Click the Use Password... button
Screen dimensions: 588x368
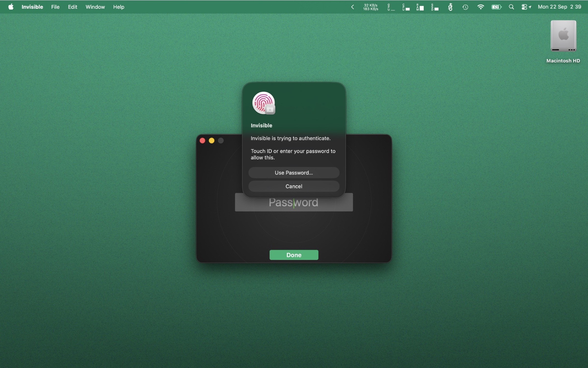(x=294, y=173)
